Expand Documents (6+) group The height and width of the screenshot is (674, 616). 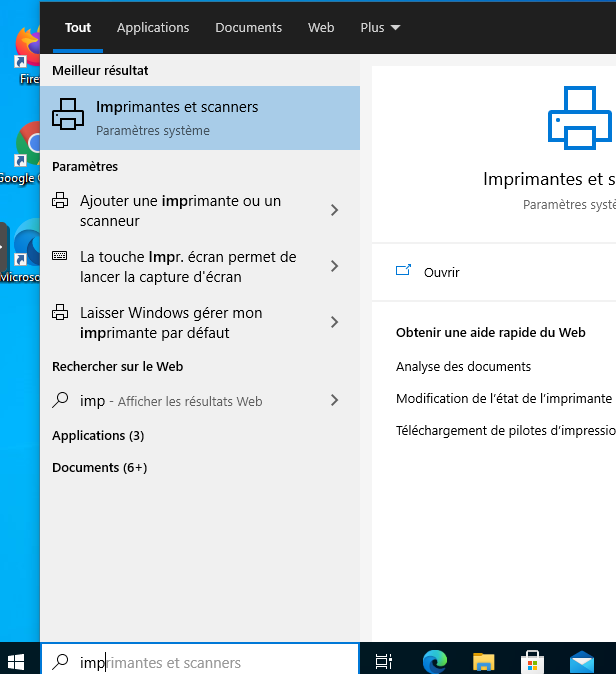pyautogui.click(x=100, y=467)
